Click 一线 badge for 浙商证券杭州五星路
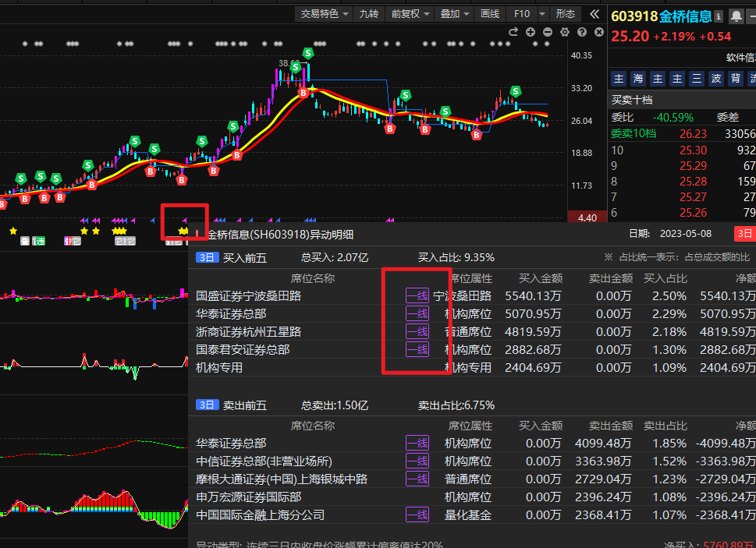 coord(417,332)
